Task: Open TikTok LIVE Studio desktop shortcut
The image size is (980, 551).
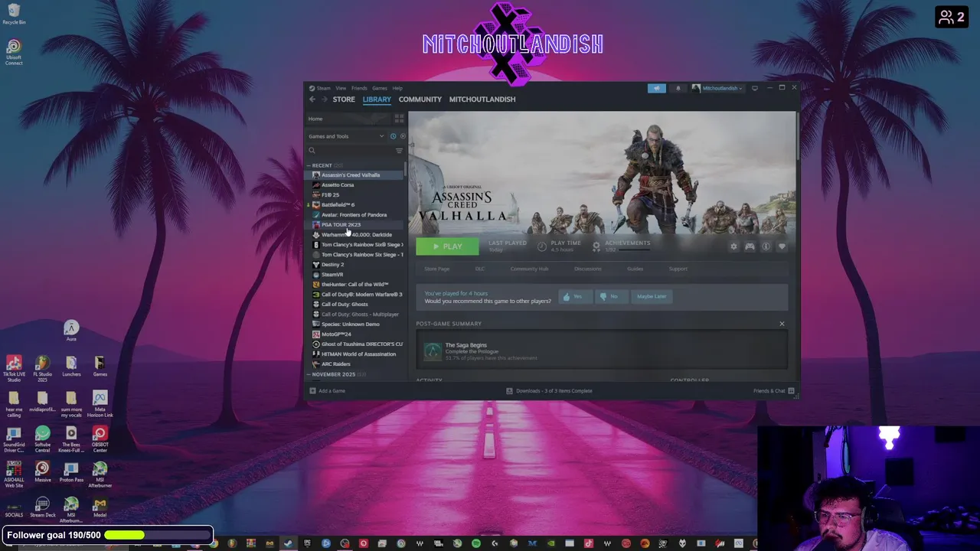Action: point(14,368)
